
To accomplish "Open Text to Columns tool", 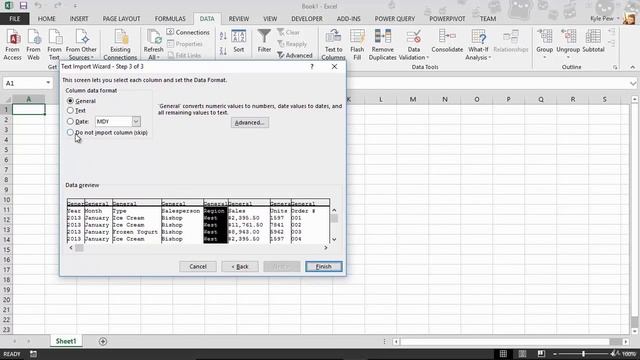I will [x=333, y=45].
